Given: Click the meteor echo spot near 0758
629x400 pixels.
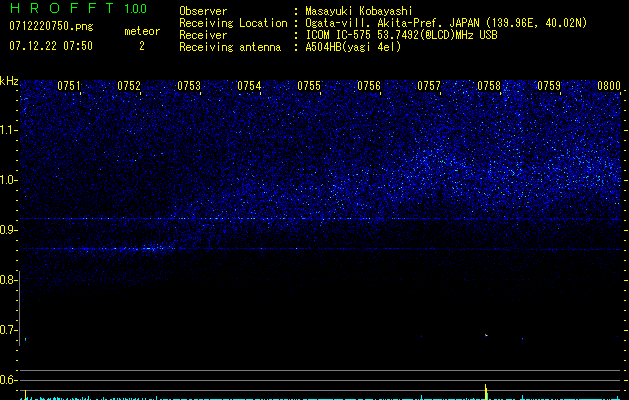Looking at the screenshot, I should tap(486, 335).
